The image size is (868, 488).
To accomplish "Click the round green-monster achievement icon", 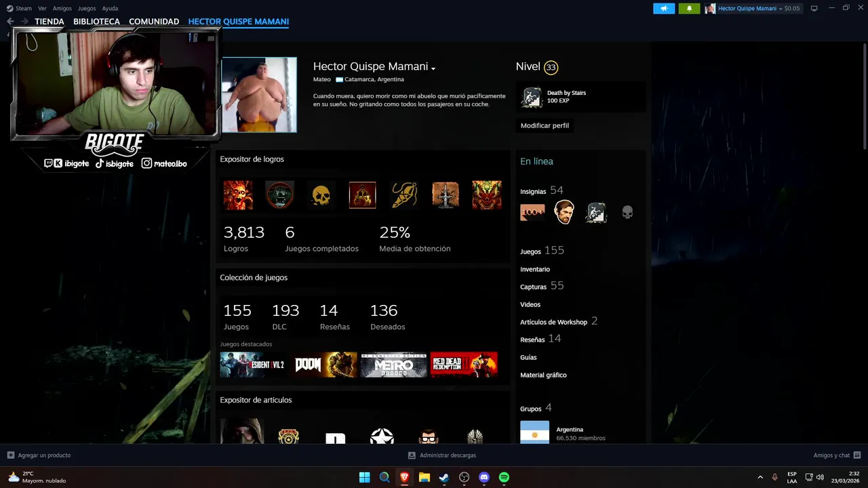I will coord(279,195).
